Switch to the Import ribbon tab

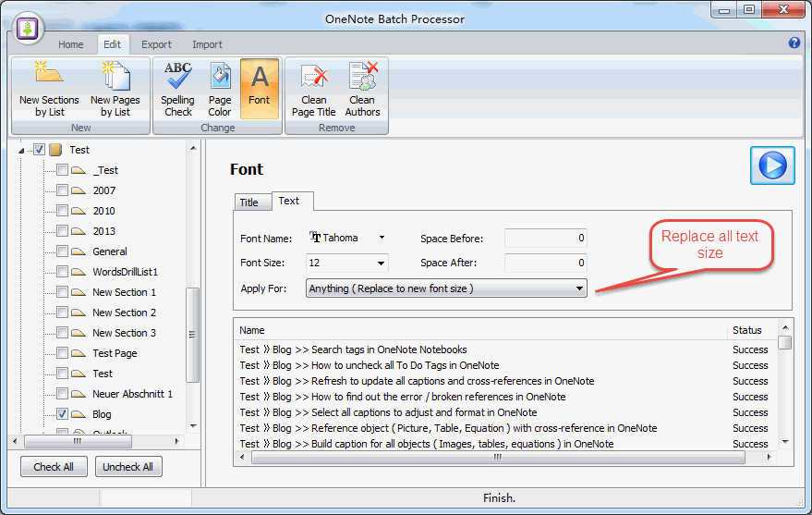(x=207, y=44)
